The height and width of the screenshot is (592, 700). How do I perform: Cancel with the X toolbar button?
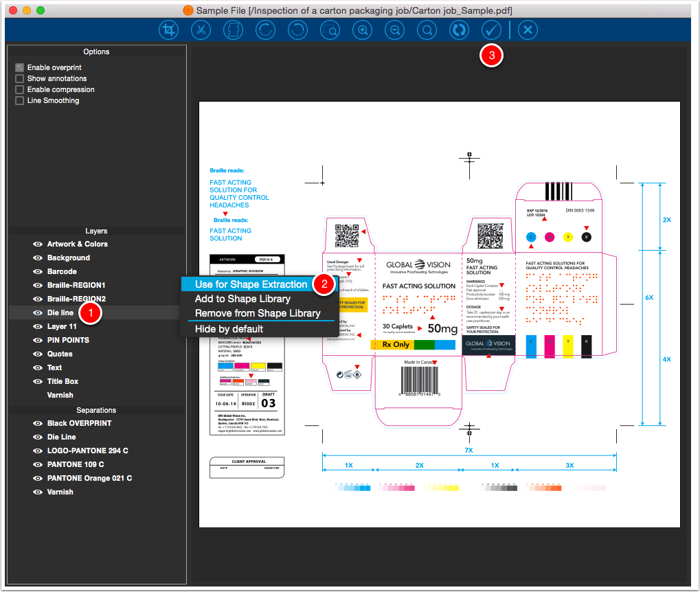(528, 30)
